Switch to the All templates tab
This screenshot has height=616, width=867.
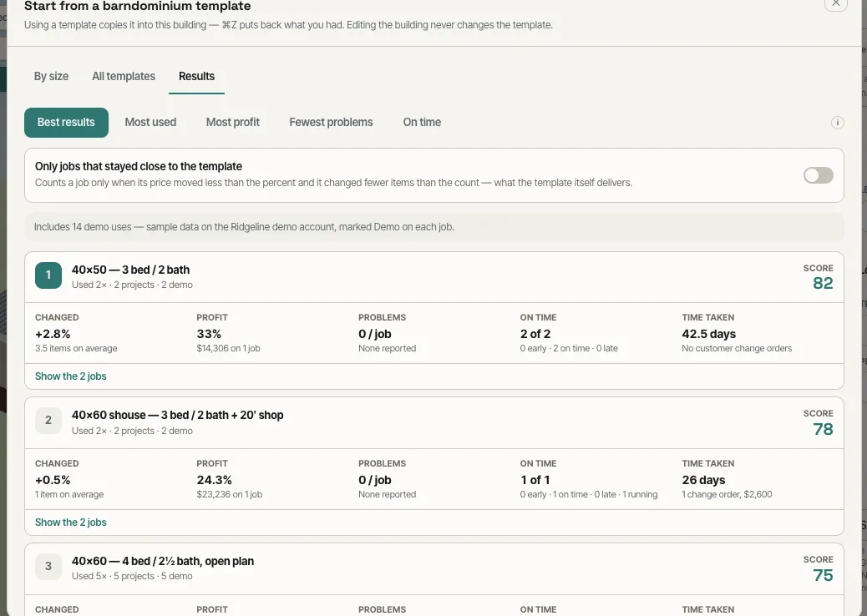point(124,76)
